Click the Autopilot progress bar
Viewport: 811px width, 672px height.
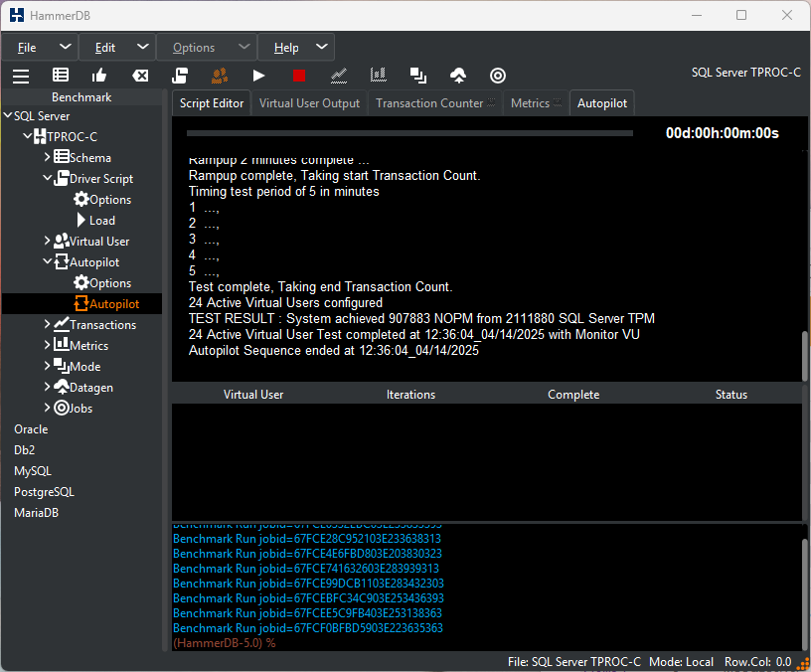(x=409, y=133)
